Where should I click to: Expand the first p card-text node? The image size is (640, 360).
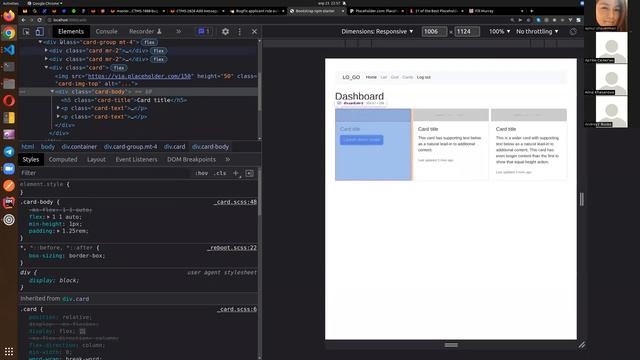pos(58,108)
